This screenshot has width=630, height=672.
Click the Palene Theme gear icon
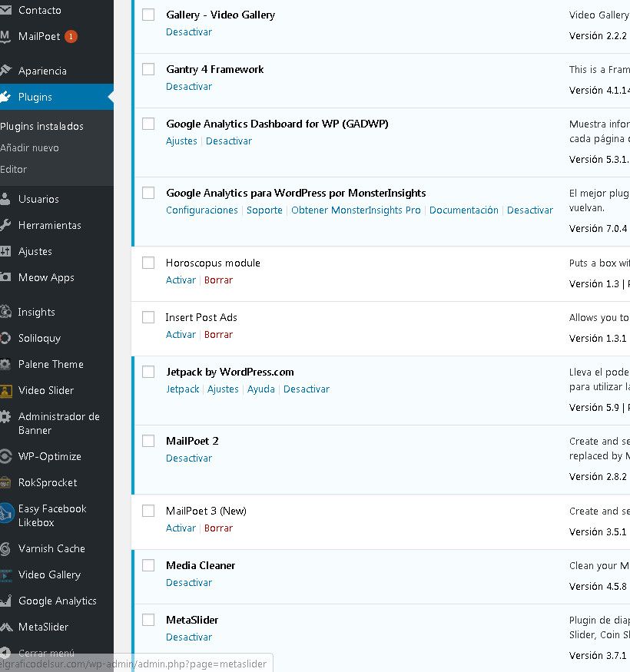[x=5, y=364]
